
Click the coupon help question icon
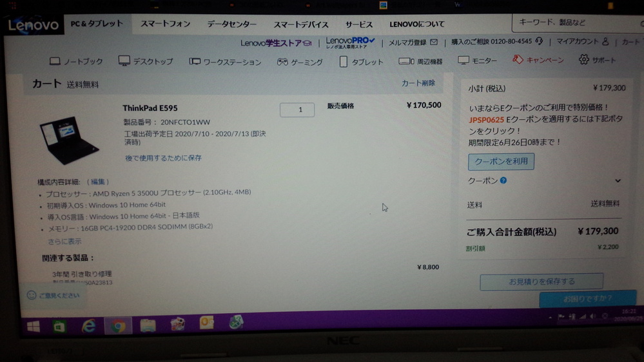click(x=503, y=180)
